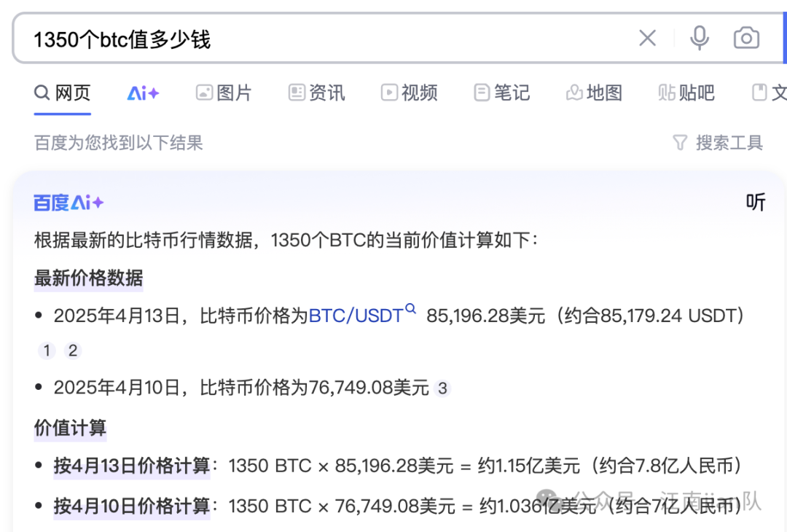Image resolution: width=787 pixels, height=532 pixels.
Task: Open the 地图 maps search icon
Action: tap(575, 93)
